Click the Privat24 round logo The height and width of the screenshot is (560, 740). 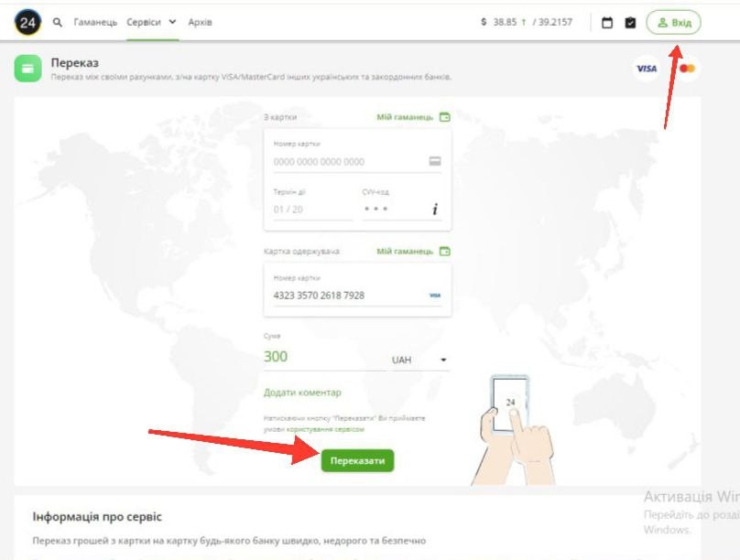pos(28,22)
